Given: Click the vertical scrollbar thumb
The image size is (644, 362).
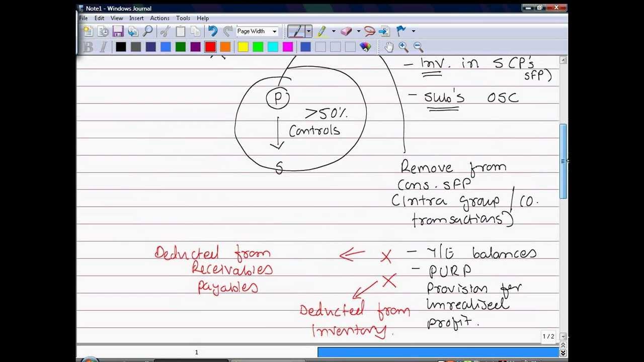Looking at the screenshot, I should (x=563, y=161).
